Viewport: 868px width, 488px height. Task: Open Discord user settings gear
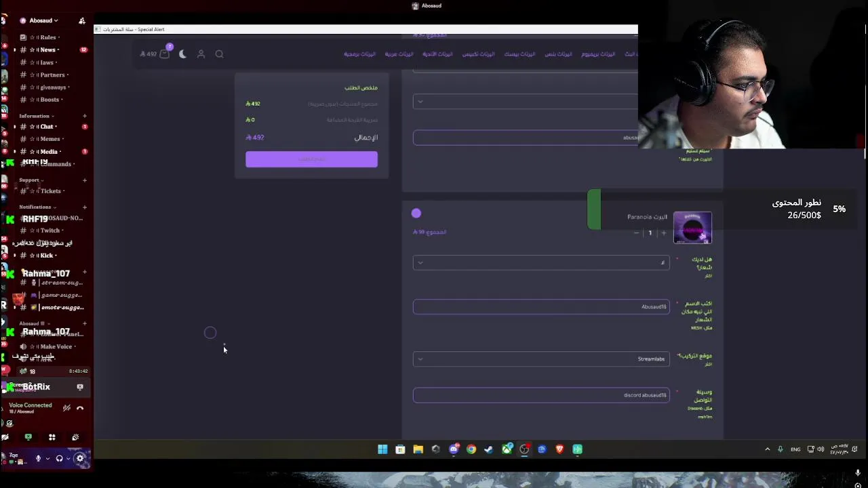[x=80, y=459]
